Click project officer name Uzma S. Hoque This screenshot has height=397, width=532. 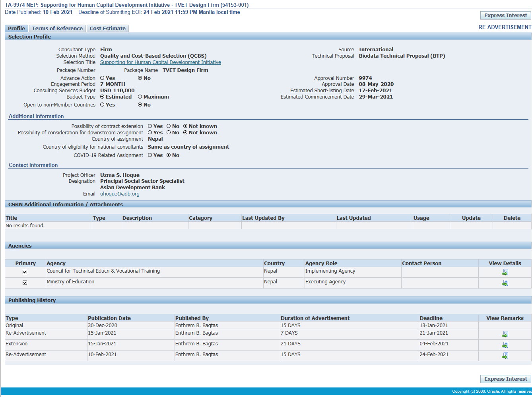pyautogui.click(x=120, y=175)
